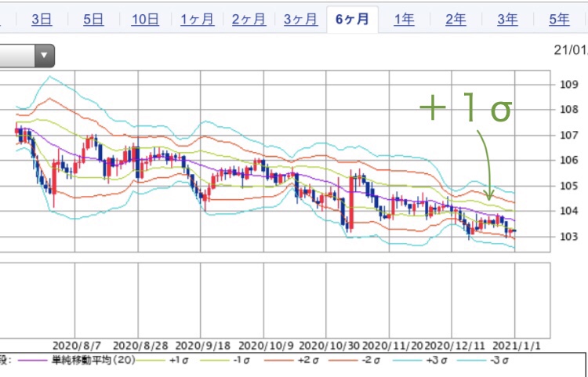588x377 pixels.
Task: Click the -2σ legend entry
Action: coord(372,361)
